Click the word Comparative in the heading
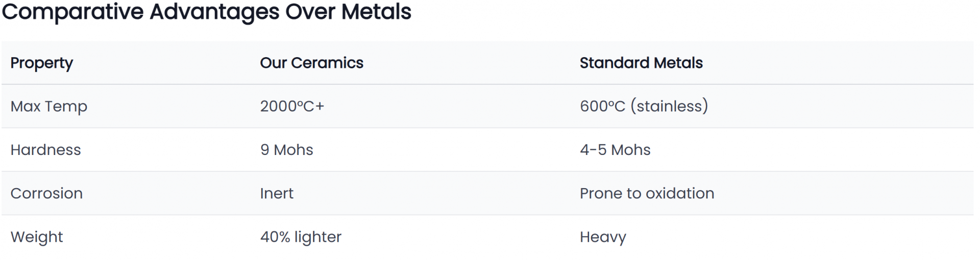This screenshot has width=980, height=260. 72,11
